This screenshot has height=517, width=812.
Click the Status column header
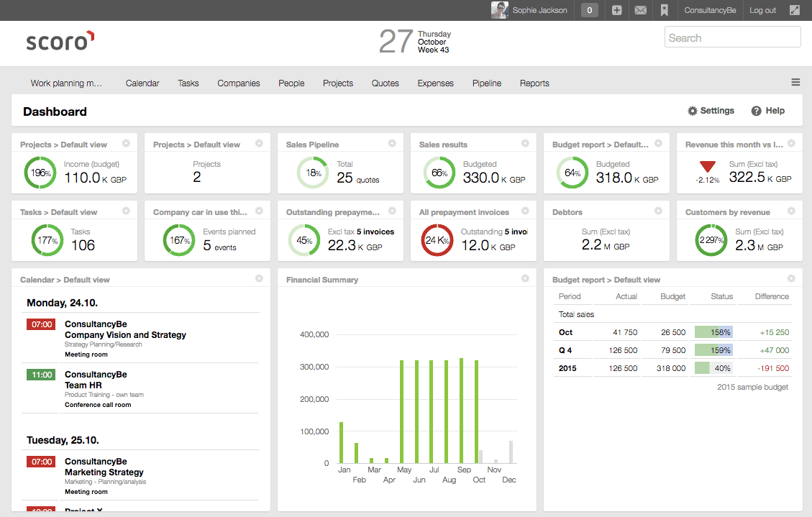(x=721, y=296)
